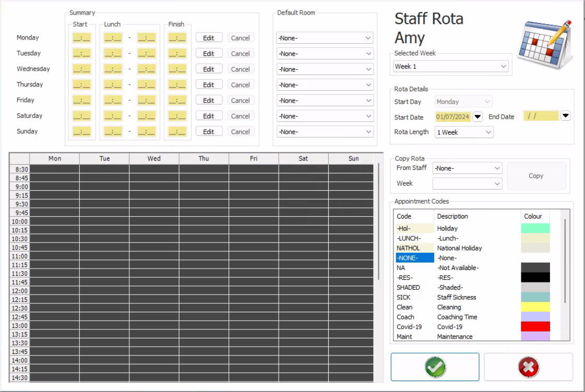
Task: Cancel Sunday's summary times
Action: click(x=240, y=132)
